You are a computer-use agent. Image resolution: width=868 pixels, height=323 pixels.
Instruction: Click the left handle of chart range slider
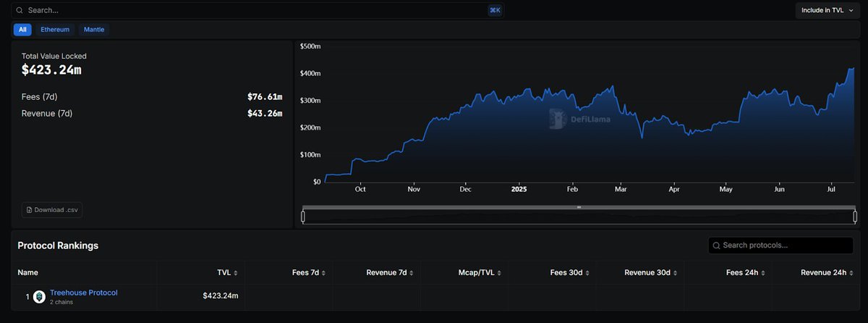pos(303,217)
